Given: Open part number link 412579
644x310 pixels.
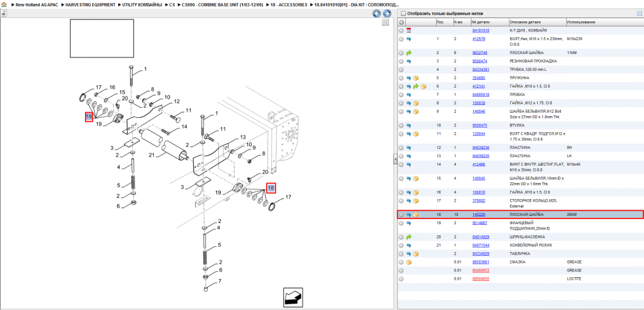Looking at the screenshot, I should [x=478, y=39].
